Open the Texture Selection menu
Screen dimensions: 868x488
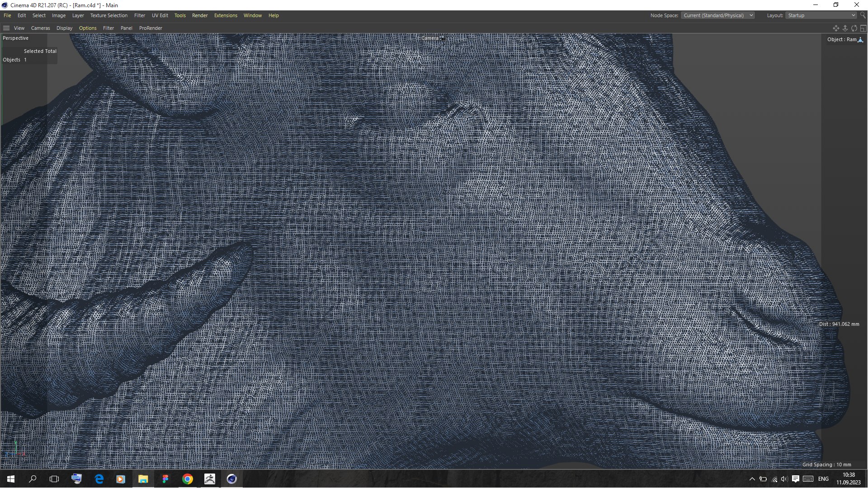point(109,15)
